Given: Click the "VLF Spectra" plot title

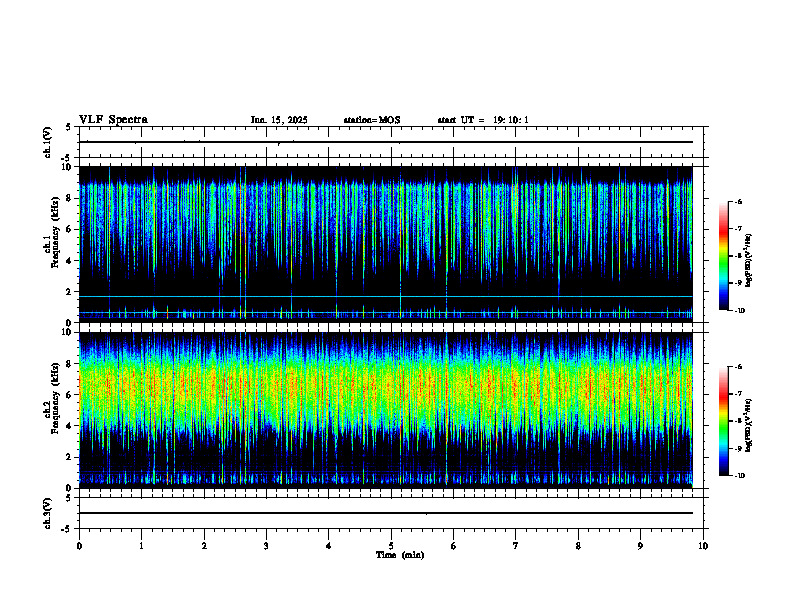Looking at the screenshot, I should 113,120.
